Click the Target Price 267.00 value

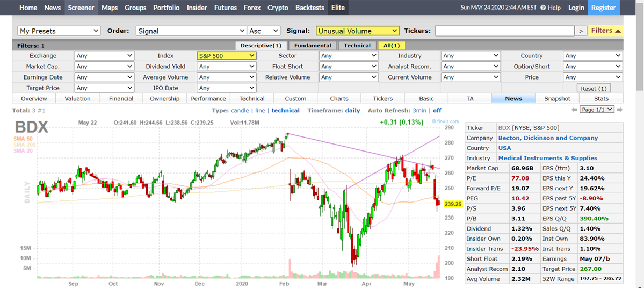click(x=590, y=269)
